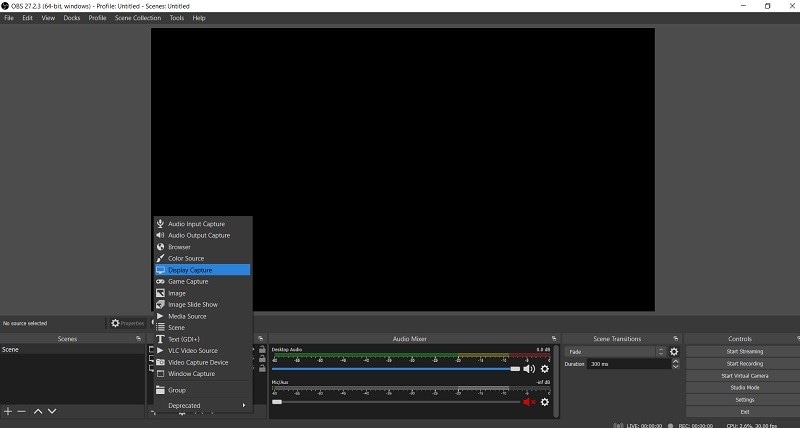Viewport: 800px width, 428px height.
Task: Add a Media Source
Action: pyautogui.click(x=203, y=316)
